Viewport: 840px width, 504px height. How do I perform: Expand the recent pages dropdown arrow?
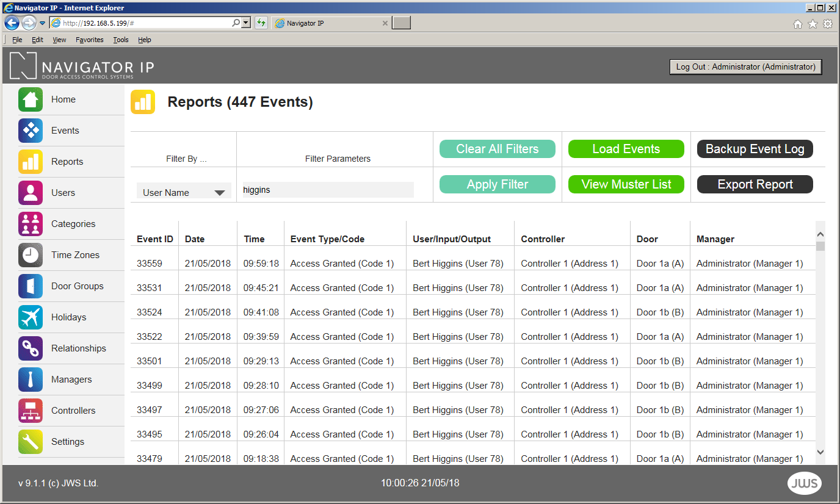tap(43, 23)
